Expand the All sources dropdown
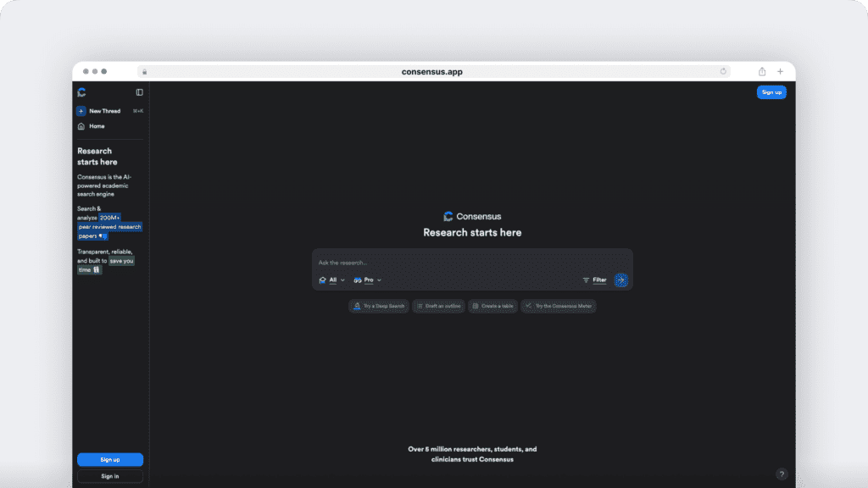This screenshot has height=488, width=868. click(332, 280)
